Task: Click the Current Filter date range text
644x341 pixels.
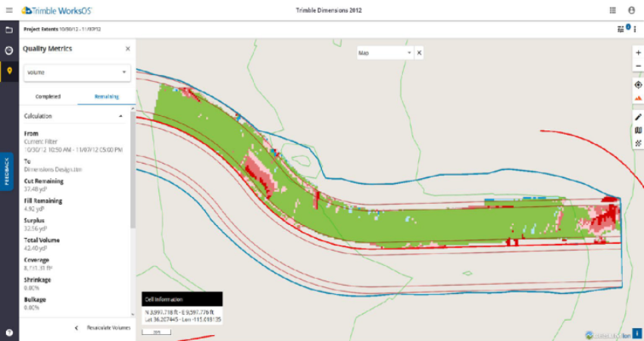Action: click(73, 149)
